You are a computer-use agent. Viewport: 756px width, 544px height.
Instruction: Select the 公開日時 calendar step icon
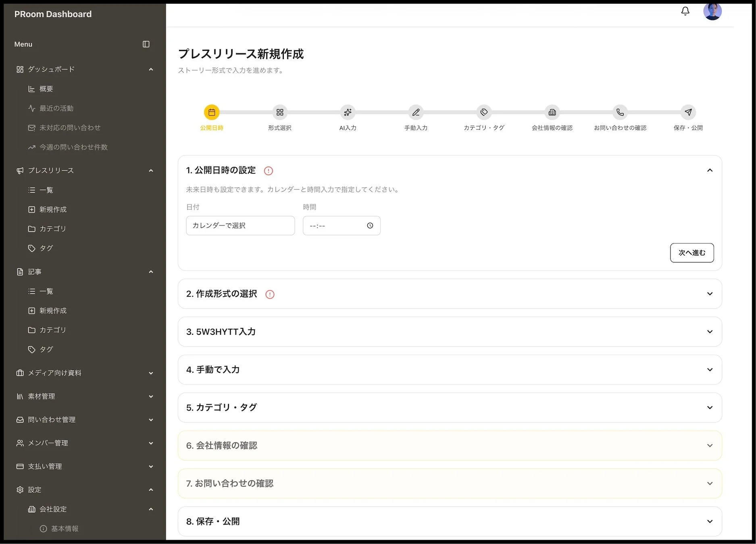pyautogui.click(x=212, y=112)
